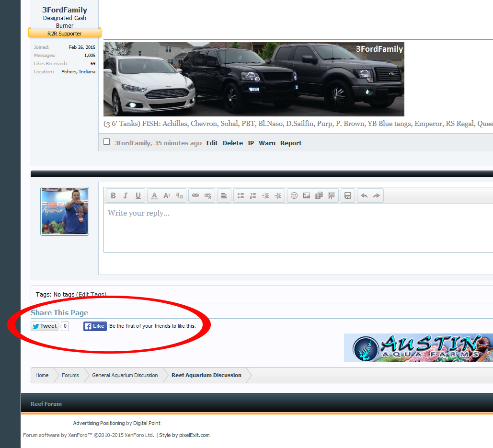The height and width of the screenshot is (448, 493).
Task: Open the font family dropdown
Action: point(179,195)
